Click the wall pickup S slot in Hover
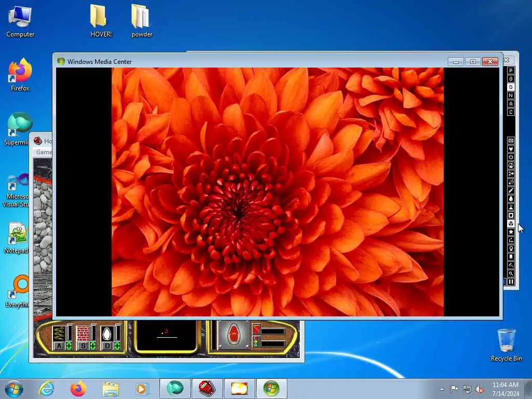Screen dimensions: 532x399 pos(87,337)
